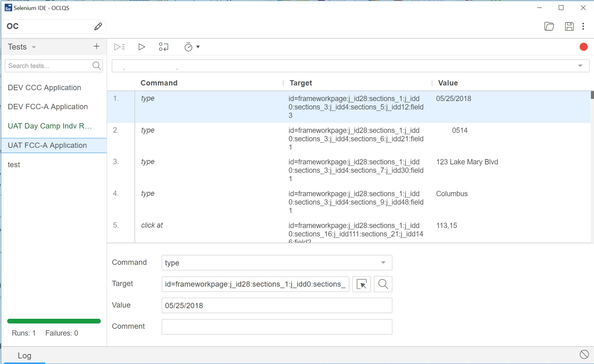Open the test execution speed control
The image size is (594, 364).
coord(192,47)
